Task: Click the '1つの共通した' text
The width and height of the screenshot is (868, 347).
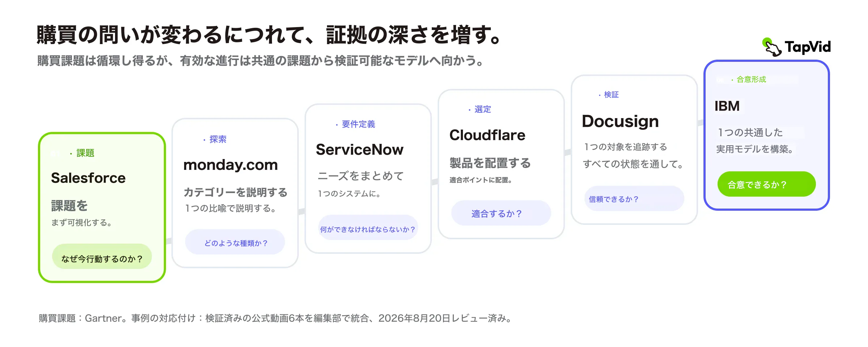Action: click(x=750, y=133)
